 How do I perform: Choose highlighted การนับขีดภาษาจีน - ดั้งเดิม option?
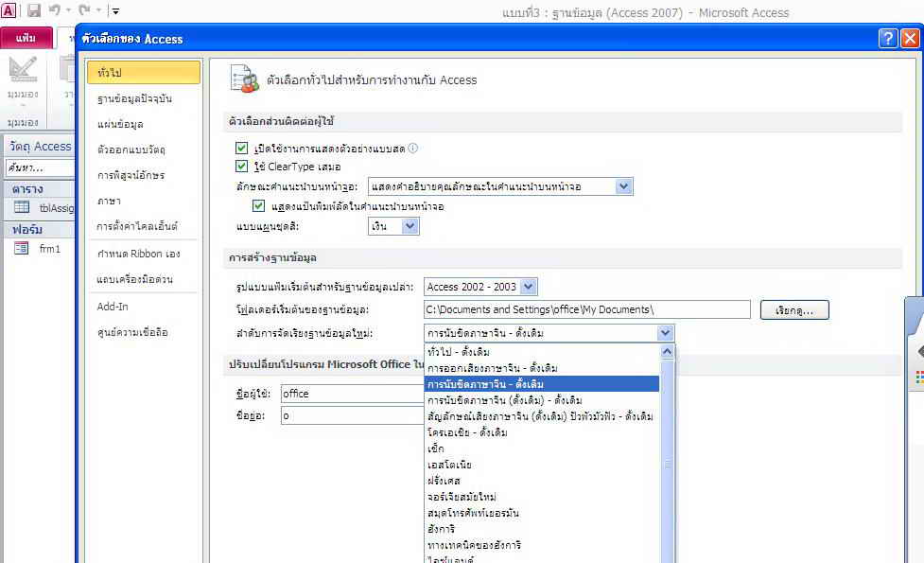(x=542, y=384)
